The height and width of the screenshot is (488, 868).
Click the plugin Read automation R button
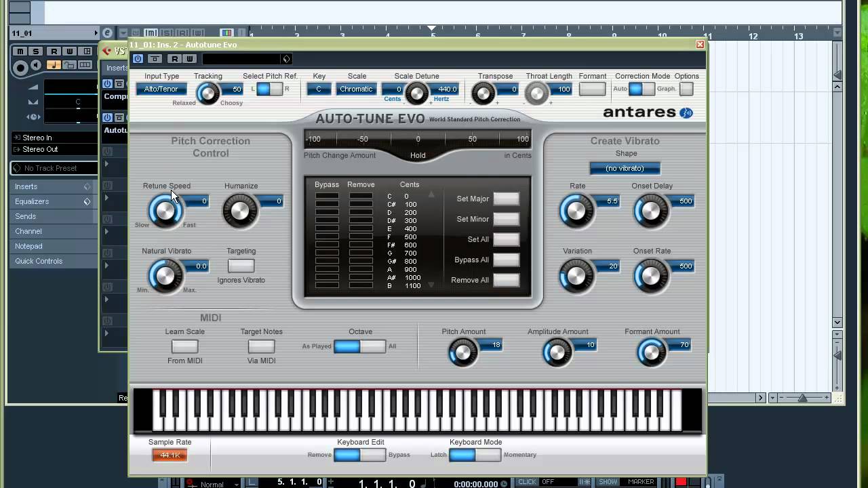point(175,59)
